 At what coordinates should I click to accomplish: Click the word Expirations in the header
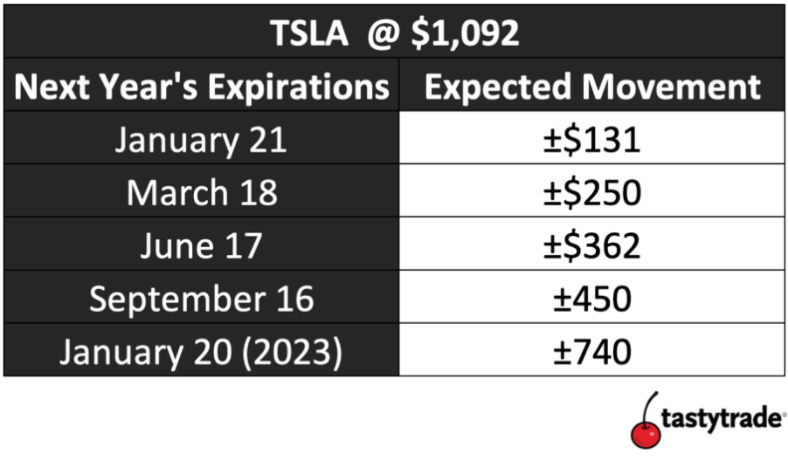(x=299, y=87)
